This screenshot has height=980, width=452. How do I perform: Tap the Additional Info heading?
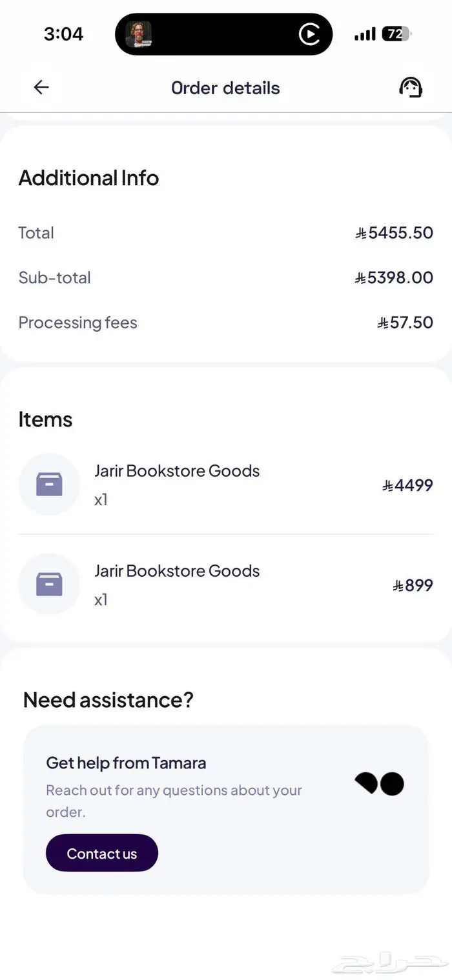click(88, 178)
